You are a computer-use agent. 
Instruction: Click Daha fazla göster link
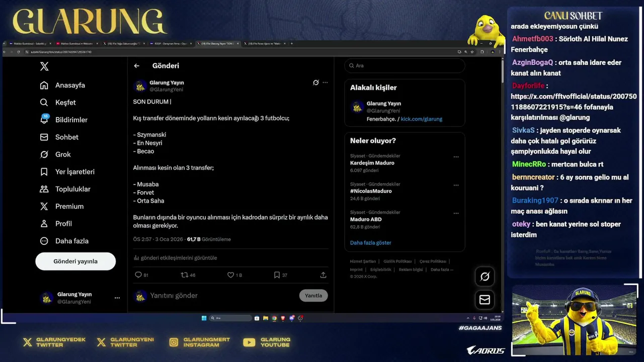[x=370, y=243]
